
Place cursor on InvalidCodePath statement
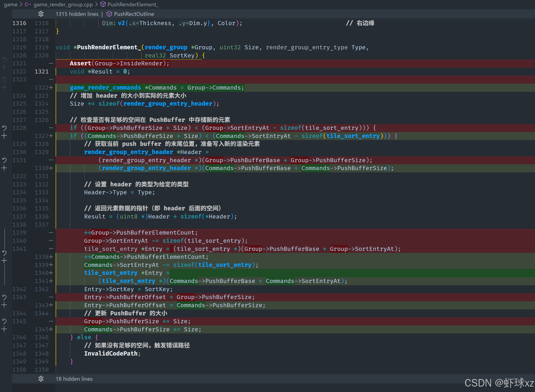(111, 354)
